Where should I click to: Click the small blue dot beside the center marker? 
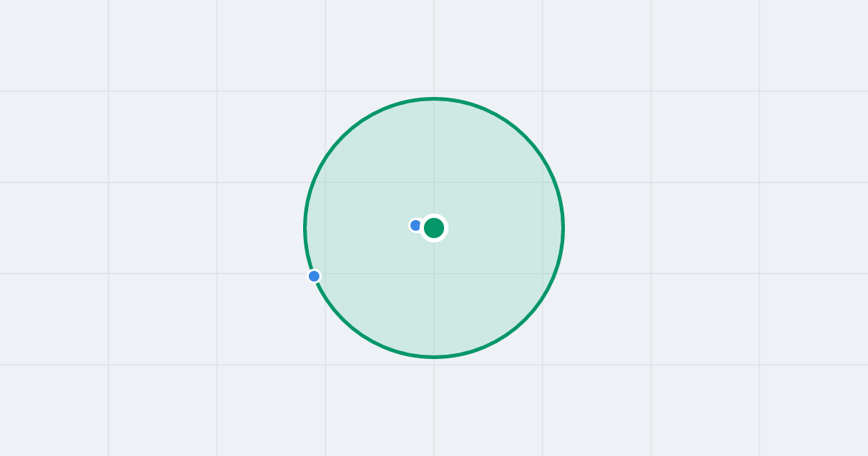click(416, 225)
